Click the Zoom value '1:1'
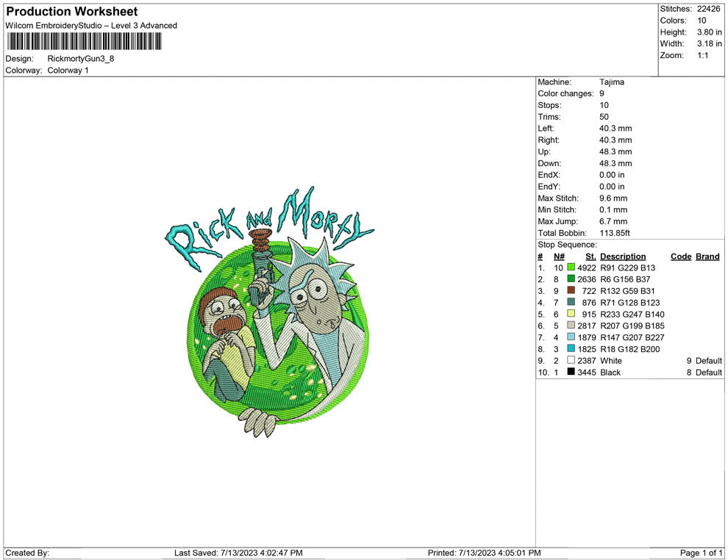 [702, 55]
